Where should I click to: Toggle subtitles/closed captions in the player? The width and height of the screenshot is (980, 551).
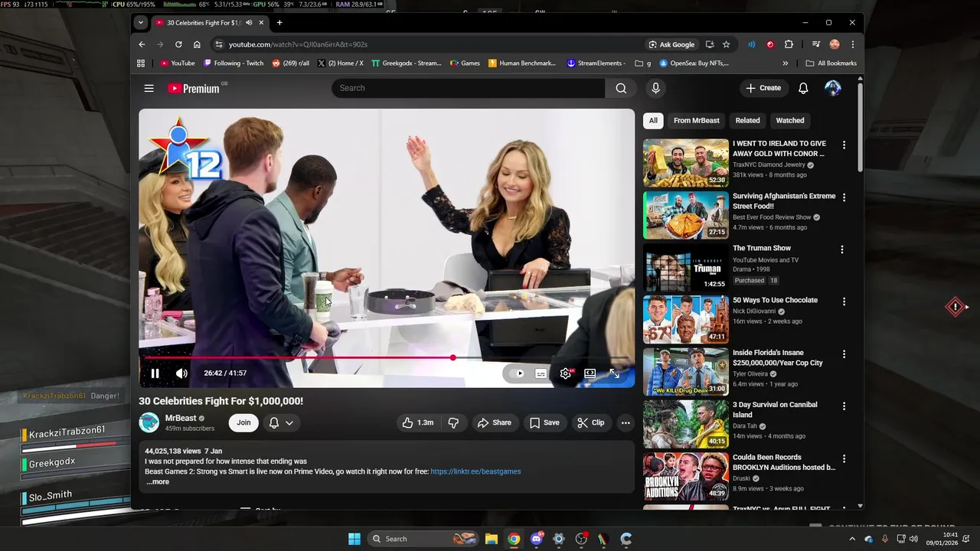point(541,373)
